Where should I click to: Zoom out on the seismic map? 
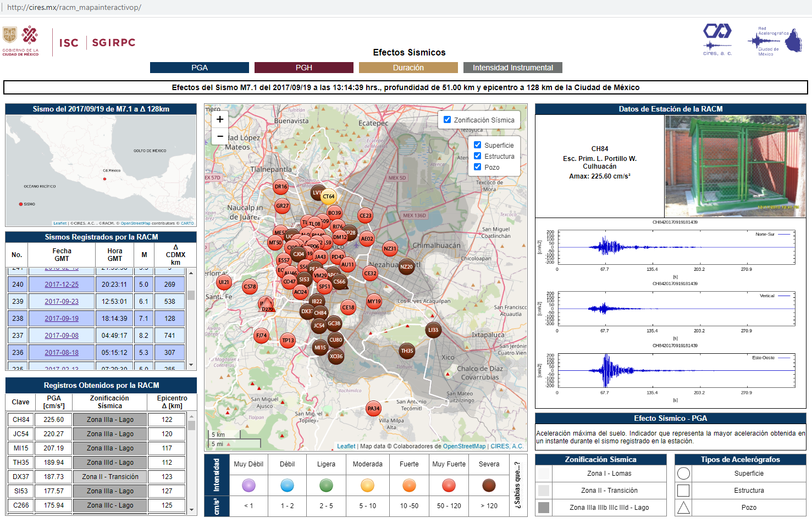click(220, 136)
